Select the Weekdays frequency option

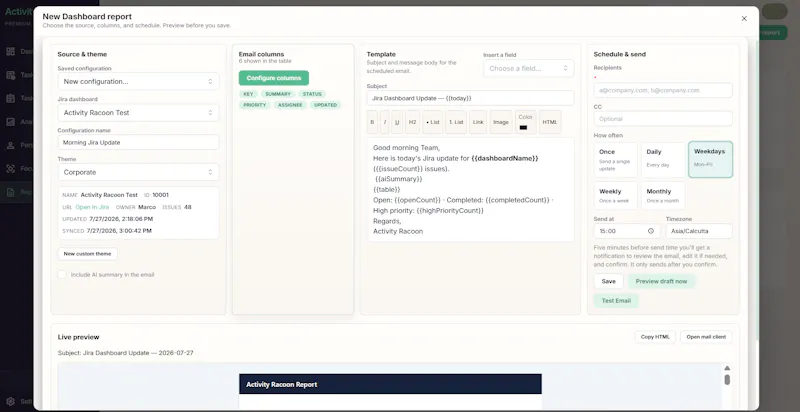point(710,160)
